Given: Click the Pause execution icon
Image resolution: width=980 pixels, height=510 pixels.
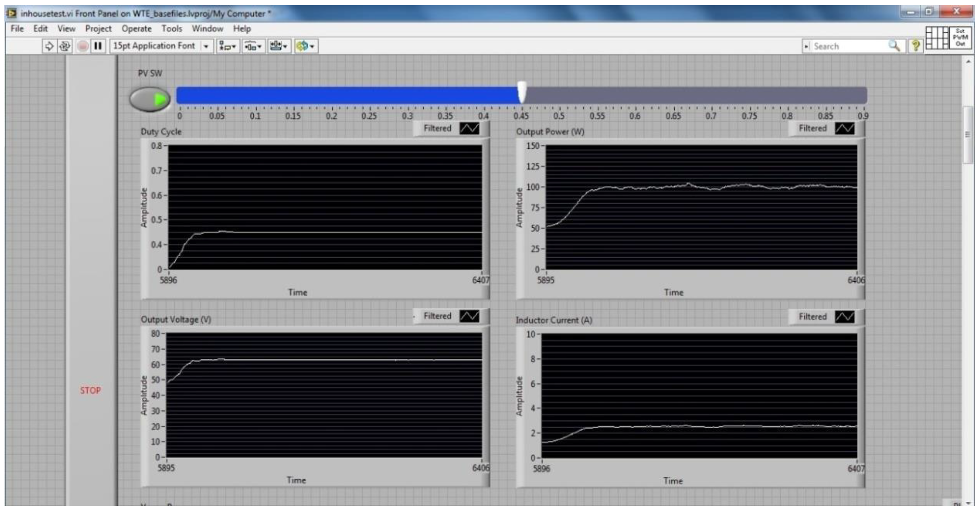Looking at the screenshot, I should pyautogui.click(x=98, y=46).
